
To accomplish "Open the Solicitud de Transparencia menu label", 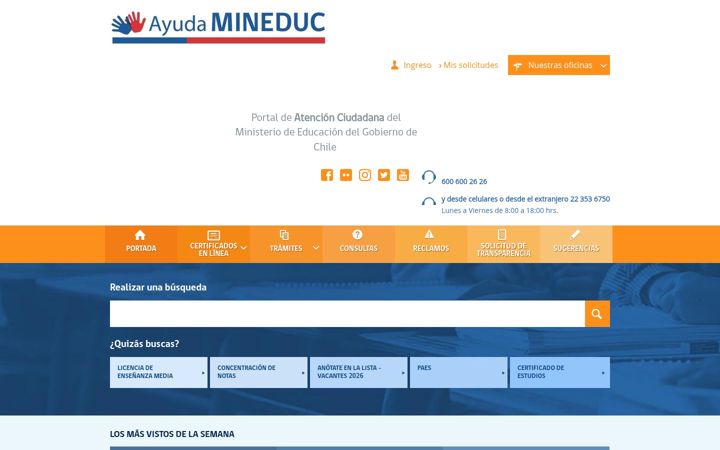I will pyautogui.click(x=503, y=249).
